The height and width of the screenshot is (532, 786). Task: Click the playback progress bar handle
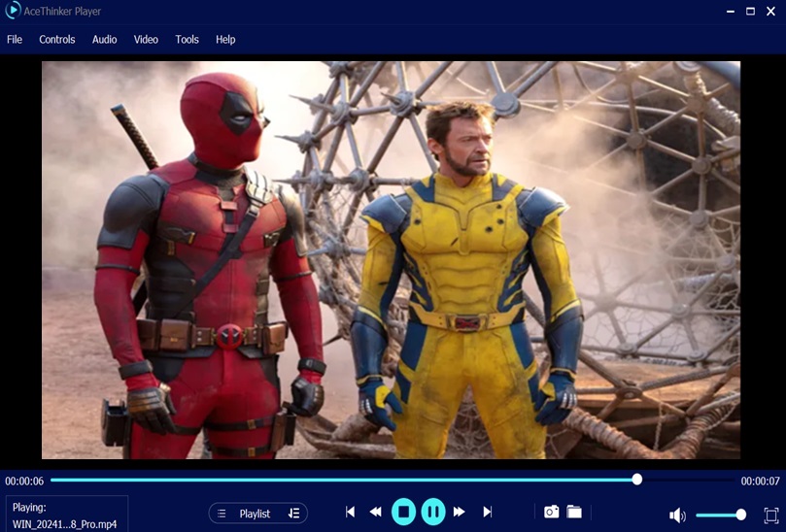637,480
